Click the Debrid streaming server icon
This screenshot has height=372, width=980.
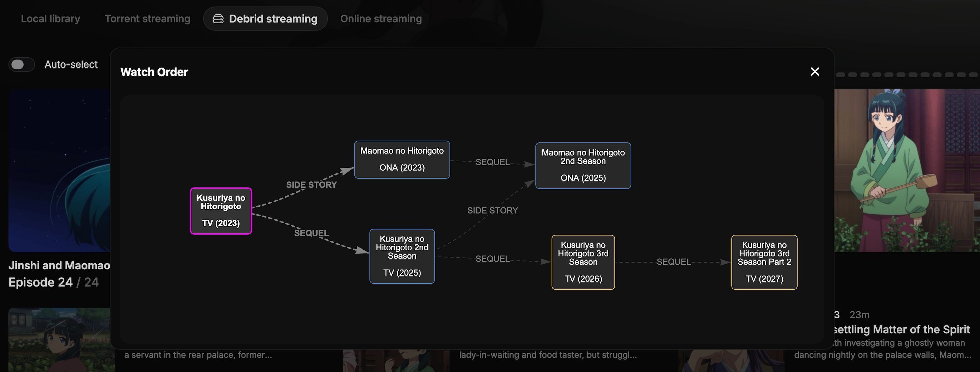(218, 19)
